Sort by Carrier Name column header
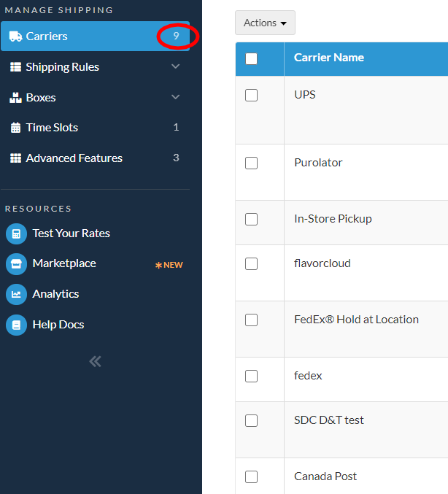Viewport: 448px width, 494px height. [328, 58]
